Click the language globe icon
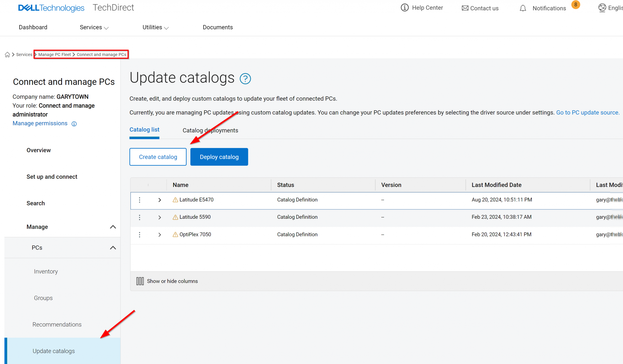The width and height of the screenshot is (623, 364). pyautogui.click(x=602, y=8)
